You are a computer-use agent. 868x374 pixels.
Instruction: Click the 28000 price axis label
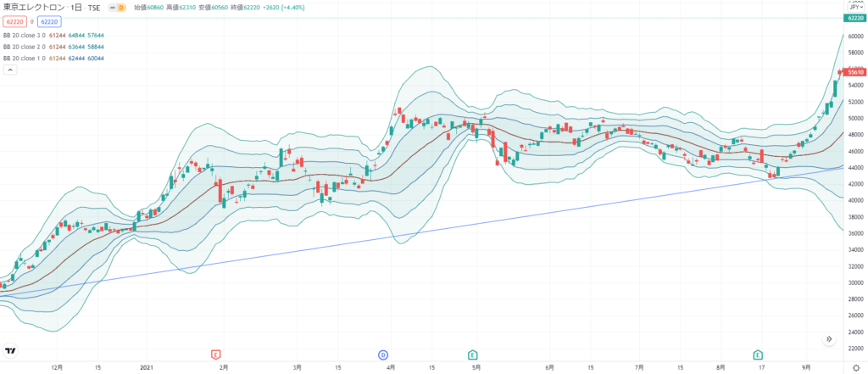click(856, 299)
